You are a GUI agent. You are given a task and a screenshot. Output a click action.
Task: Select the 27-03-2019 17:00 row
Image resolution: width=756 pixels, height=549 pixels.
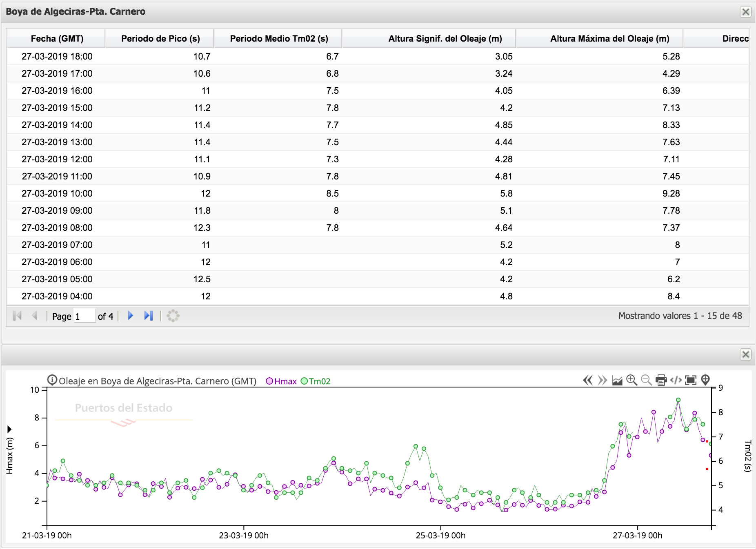pos(378,73)
